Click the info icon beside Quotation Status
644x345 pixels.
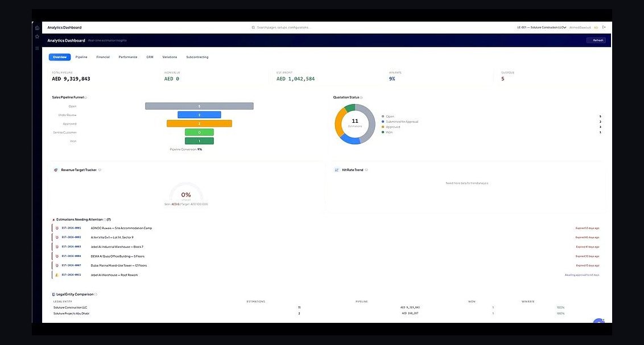(361, 98)
